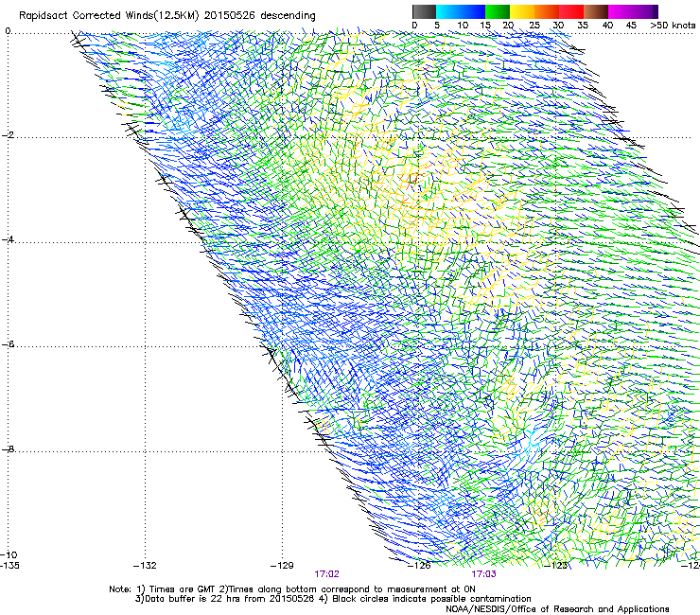Viewport: 700px width, 615px height.
Task: Click the latitude label '-4'
Action: [8, 239]
